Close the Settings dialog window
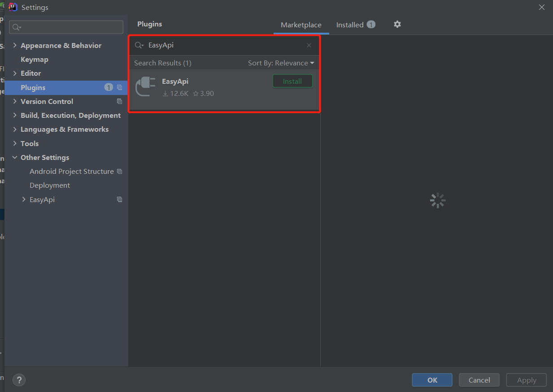Screen dimensions: 553x392 (542, 7)
